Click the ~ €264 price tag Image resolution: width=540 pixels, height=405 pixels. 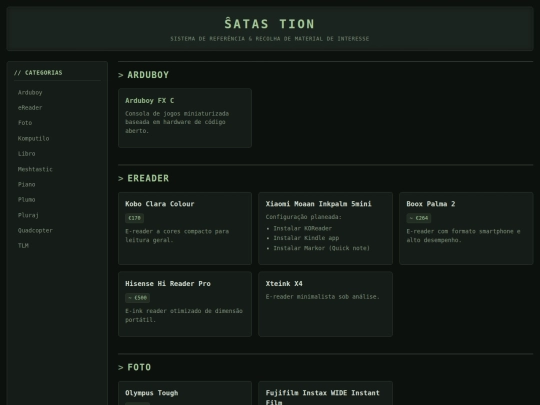[419, 218]
